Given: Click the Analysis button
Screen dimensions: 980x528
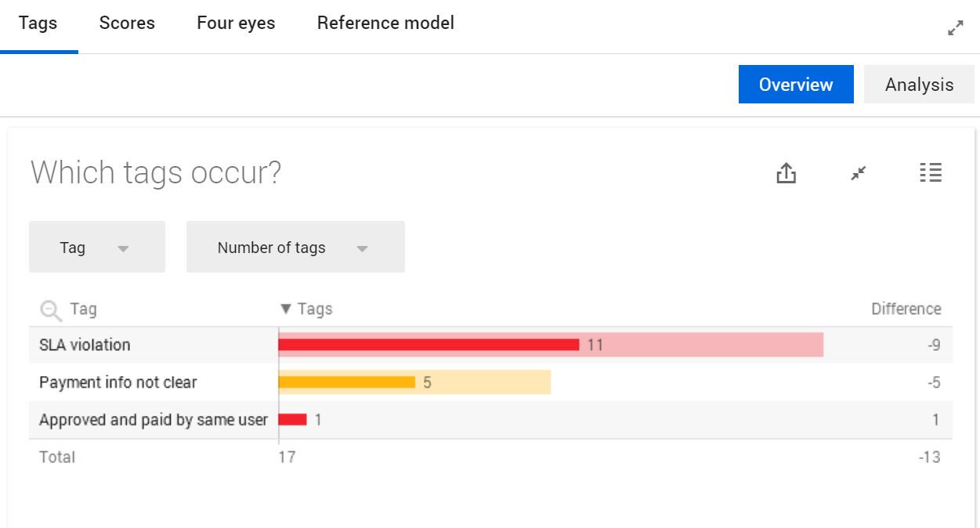Looking at the screenshot, I should (919, 85).
